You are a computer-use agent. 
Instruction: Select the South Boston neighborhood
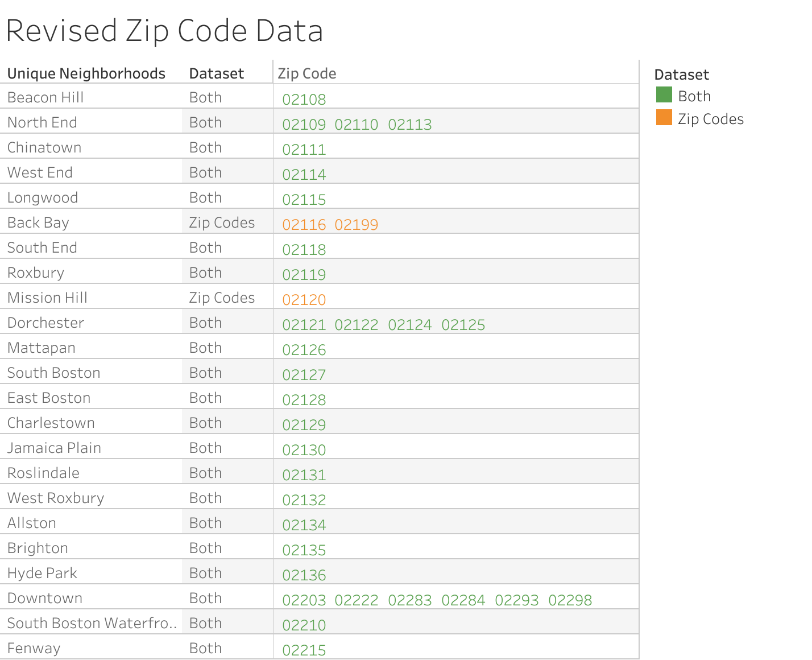tap(54, 373)
